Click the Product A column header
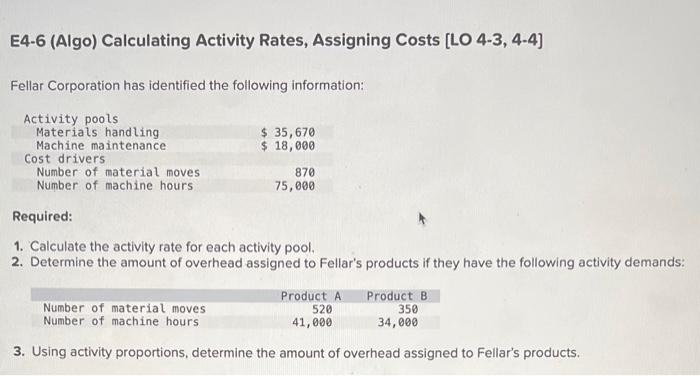This screenshot has height=376, width=700. (x=311, y=296)
